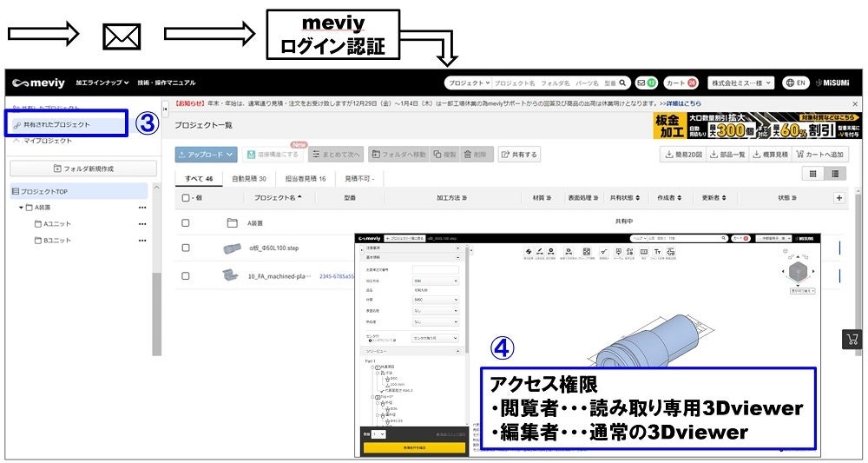Open the more options for A装置 in the tree
This screenshot has height=463, width=868.
click(x=142, y=208)
